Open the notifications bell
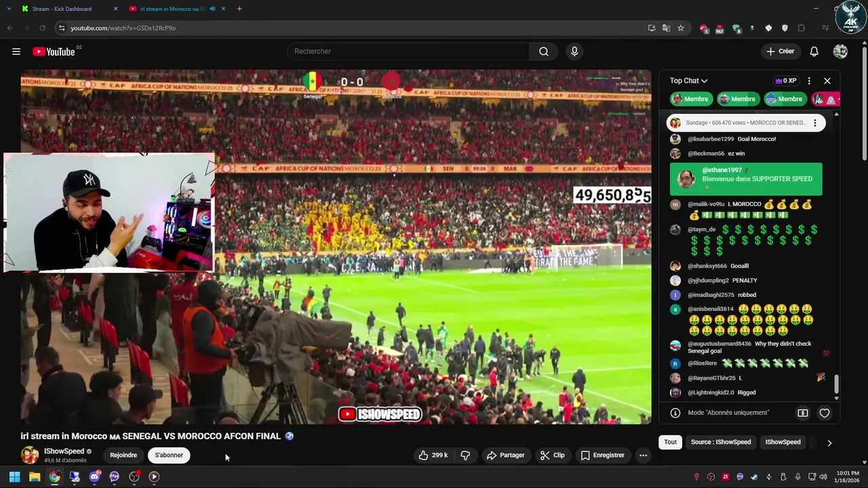Image resolution: width=868 pixels, height=488 pixels. (x=814, y=52)
